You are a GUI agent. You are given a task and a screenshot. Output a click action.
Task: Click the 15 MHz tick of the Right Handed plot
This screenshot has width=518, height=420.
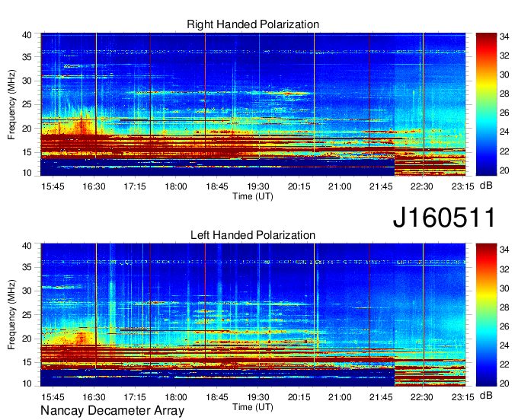coord(27,152)
